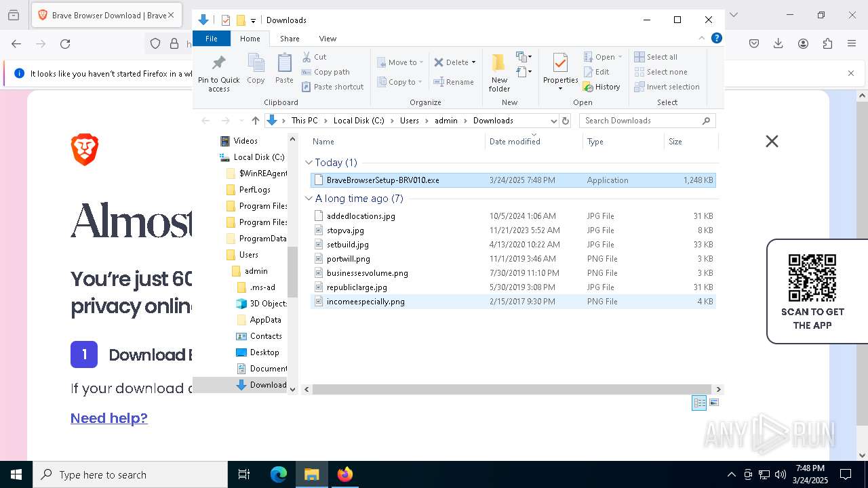The image size is (868, 488).
Task: Select BraveBrowserSetup-BRV010.exe file
Action: pyautogui.click(x=513, y=180)
